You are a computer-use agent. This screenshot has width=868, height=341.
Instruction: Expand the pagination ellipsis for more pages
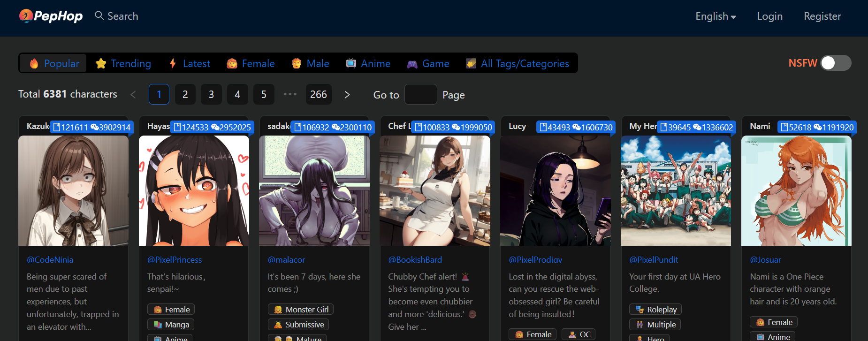pos(290,94)
